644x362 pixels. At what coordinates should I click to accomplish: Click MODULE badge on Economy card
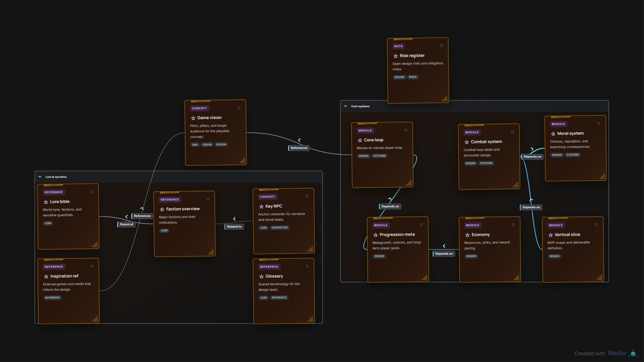point(472,225)
